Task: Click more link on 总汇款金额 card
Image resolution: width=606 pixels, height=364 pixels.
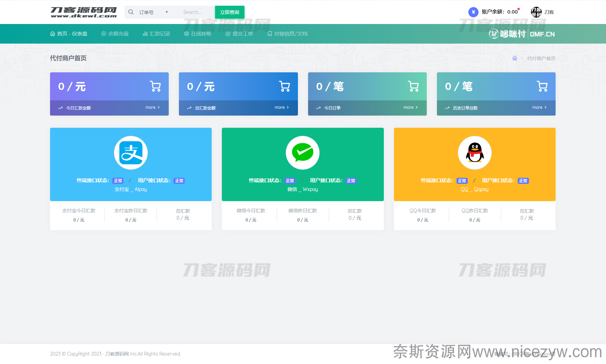Action: [282, 107]
